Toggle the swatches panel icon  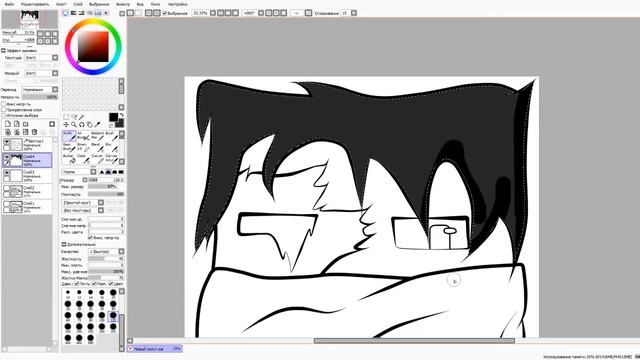(x=98, y=13)
